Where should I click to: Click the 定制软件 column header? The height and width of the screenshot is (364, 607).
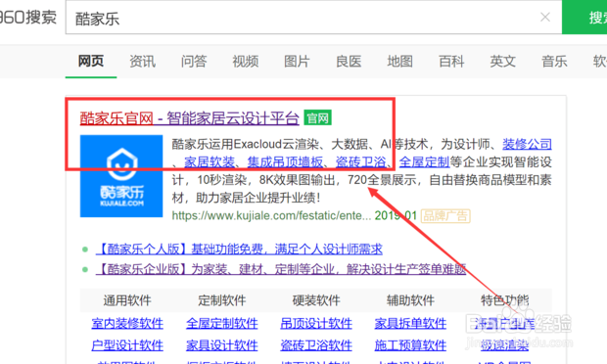click(x=222, y=300)
